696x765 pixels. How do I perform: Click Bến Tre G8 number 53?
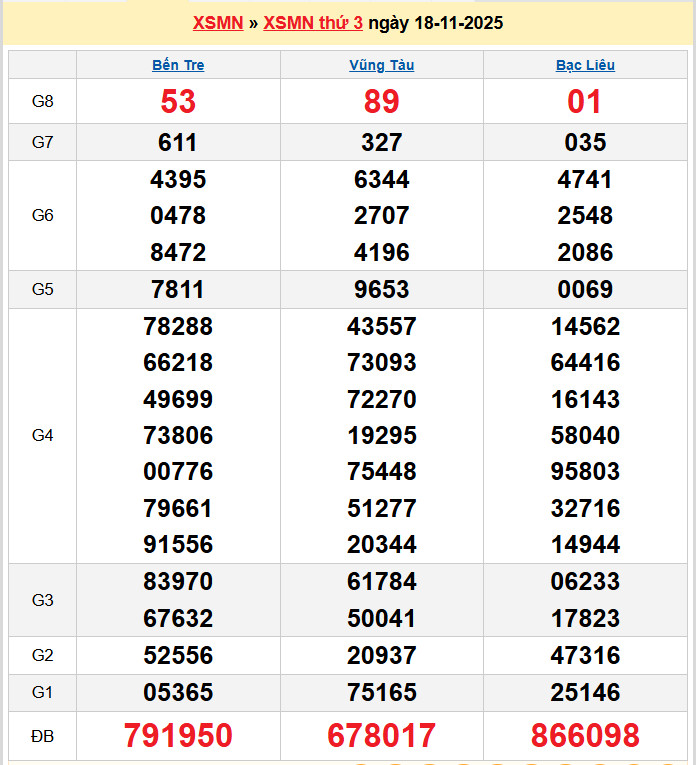click(x=178, y=101)
